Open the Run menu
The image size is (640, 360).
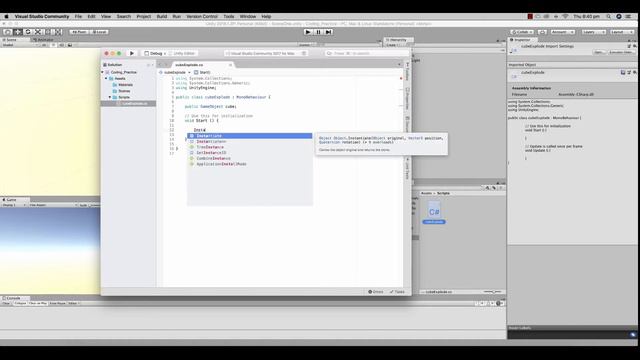click(176, 16)
